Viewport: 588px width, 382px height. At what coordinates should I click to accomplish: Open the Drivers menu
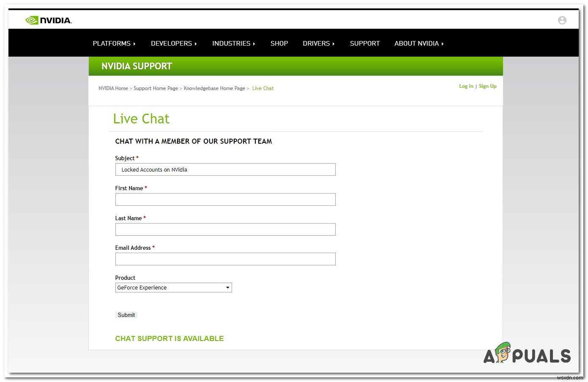pos(319,44)
